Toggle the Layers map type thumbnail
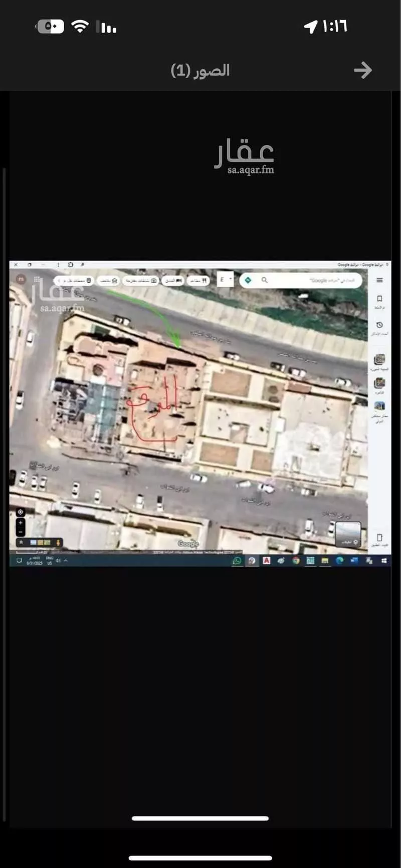Screen dimensions: 401x868 point(347,534)
